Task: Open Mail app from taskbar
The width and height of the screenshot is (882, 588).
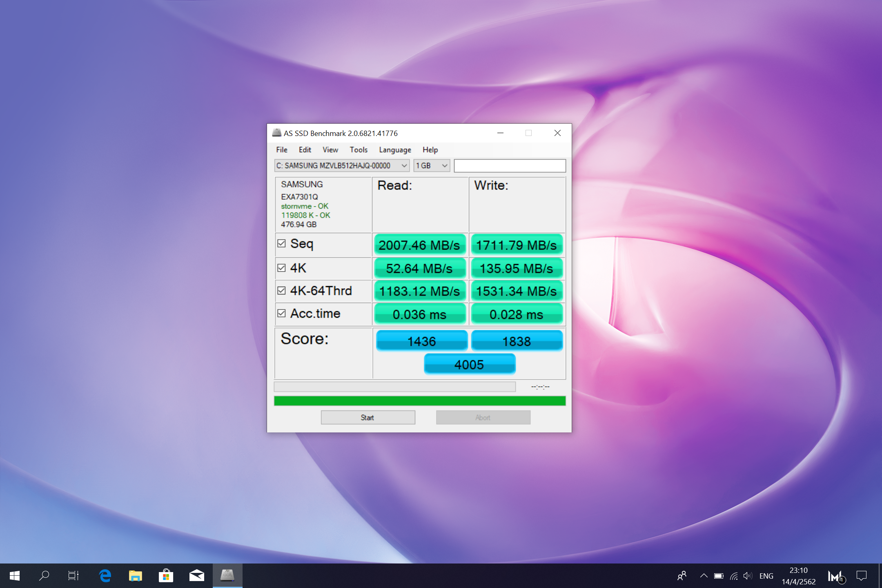Action: pyautogui.click(x=197, y=576)
